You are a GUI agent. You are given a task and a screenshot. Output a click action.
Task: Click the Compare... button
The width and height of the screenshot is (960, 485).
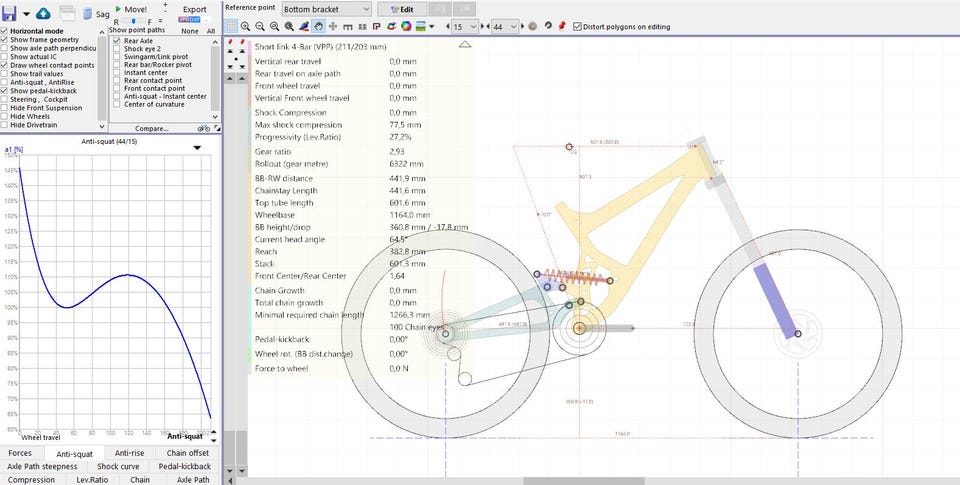151,128
